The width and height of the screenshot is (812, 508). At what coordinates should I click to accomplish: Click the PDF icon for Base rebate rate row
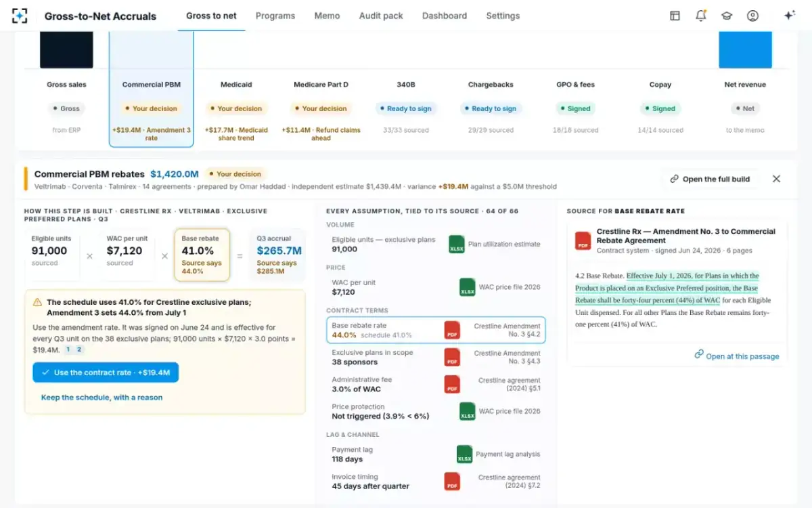(452, 331)
